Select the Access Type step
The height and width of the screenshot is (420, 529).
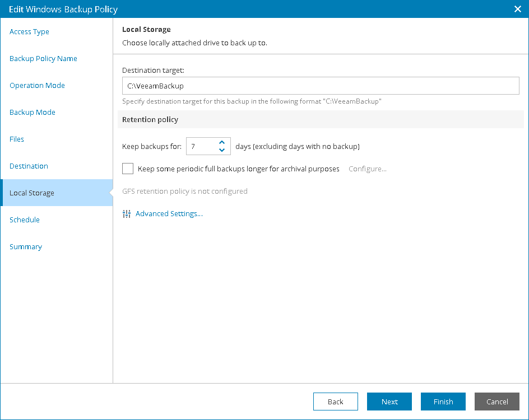(29, 31)
